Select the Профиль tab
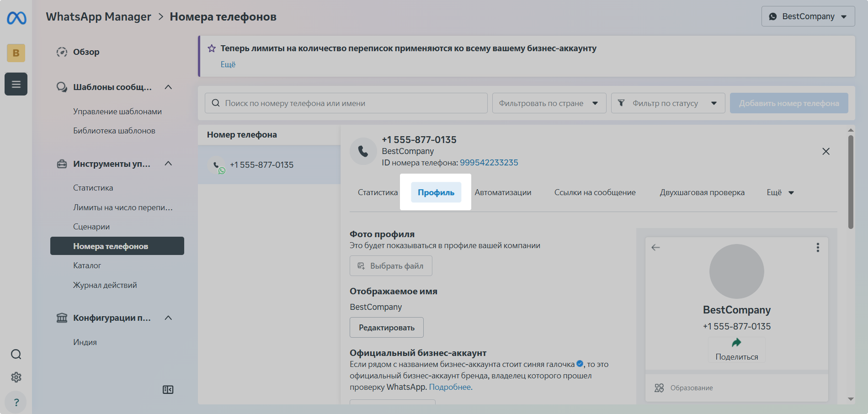The width and height of the screenshot is (868, 414). 436,192
